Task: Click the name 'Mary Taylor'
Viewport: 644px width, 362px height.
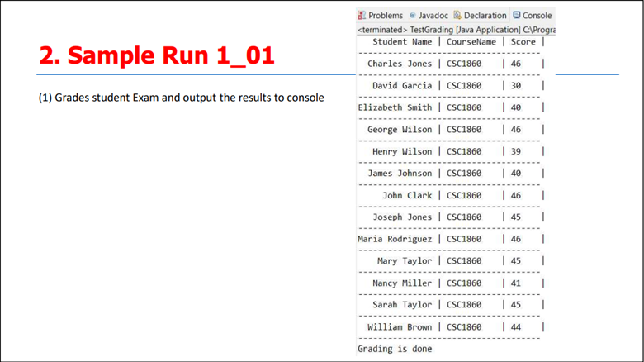Action: pyautogui.click(x=405, y=261)
